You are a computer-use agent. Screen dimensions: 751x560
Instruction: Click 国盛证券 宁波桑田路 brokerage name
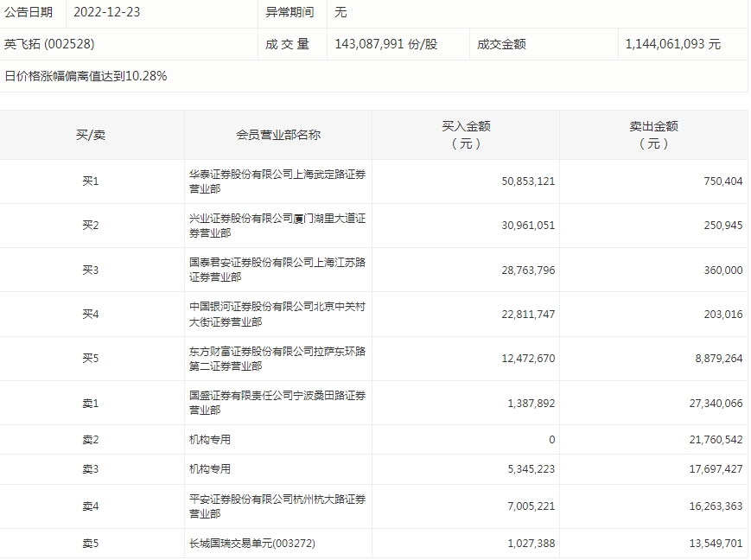[277, 403]
